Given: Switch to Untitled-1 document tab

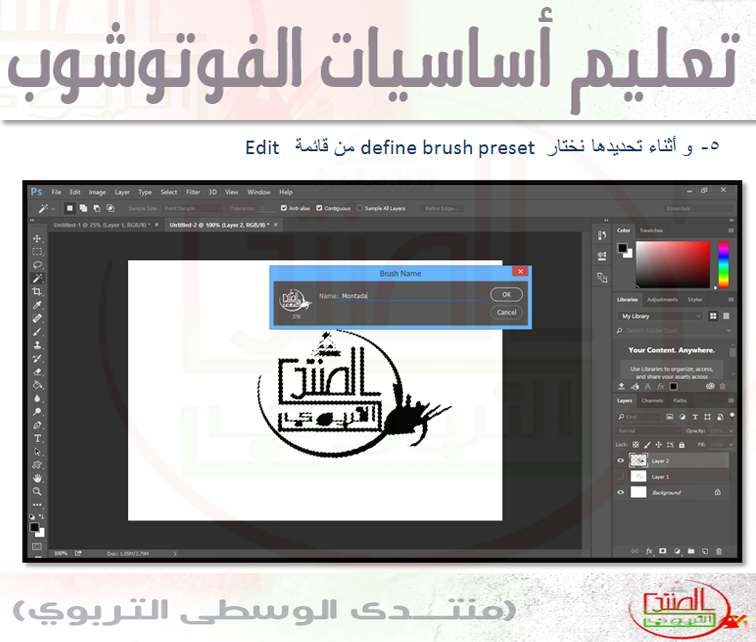Looking at the screenshot, I should point(102,225).
